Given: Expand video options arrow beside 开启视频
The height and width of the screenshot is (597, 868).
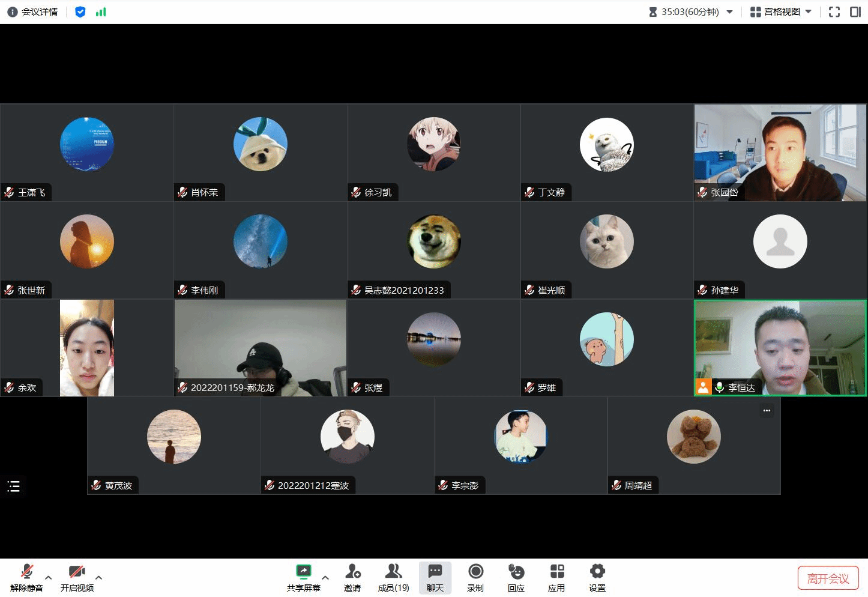Looking at the screenshot, I should click(x=99, y=578).
